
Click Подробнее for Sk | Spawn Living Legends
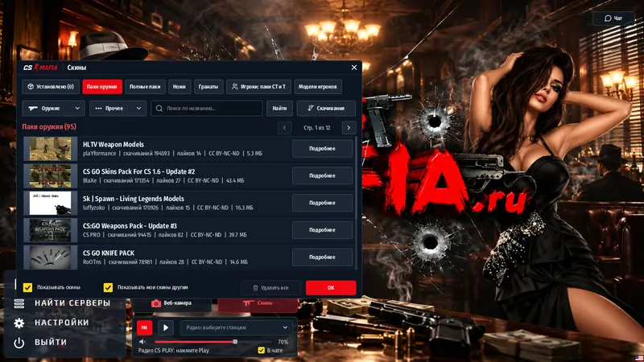[x=322, y=203]
